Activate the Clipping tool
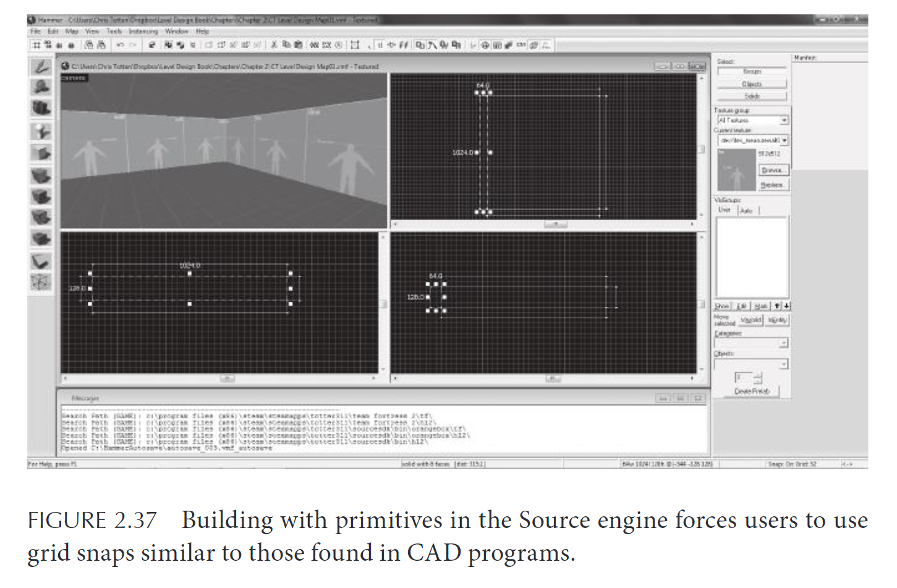The height and width of the screenshot is (588, 897). pos(41,262)
